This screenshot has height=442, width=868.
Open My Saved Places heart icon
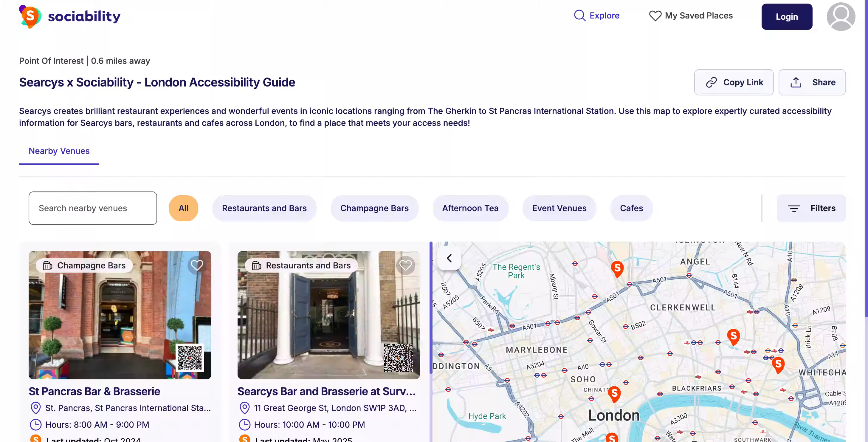[655, 16]
